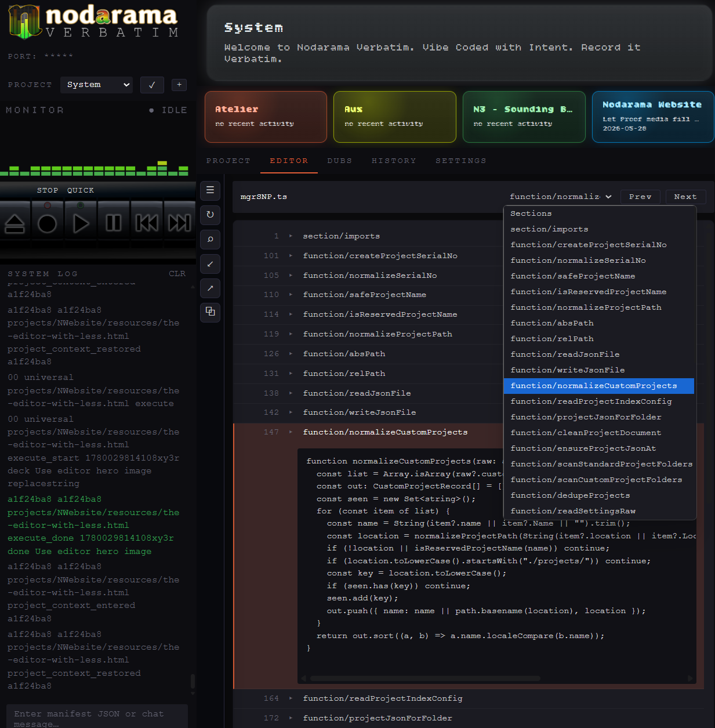Expand the section/imports row arrow

pos(291,236)
